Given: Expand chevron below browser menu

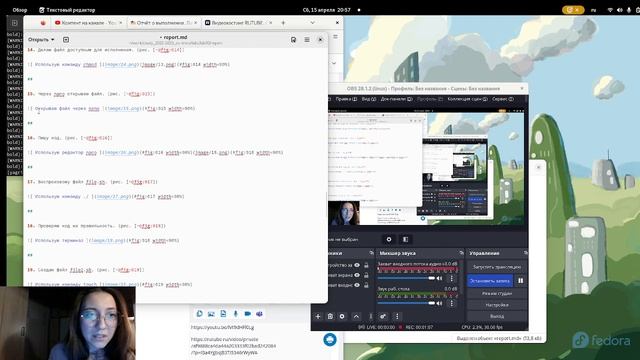Looking at the screenshot, I should (x=334, y=63).
